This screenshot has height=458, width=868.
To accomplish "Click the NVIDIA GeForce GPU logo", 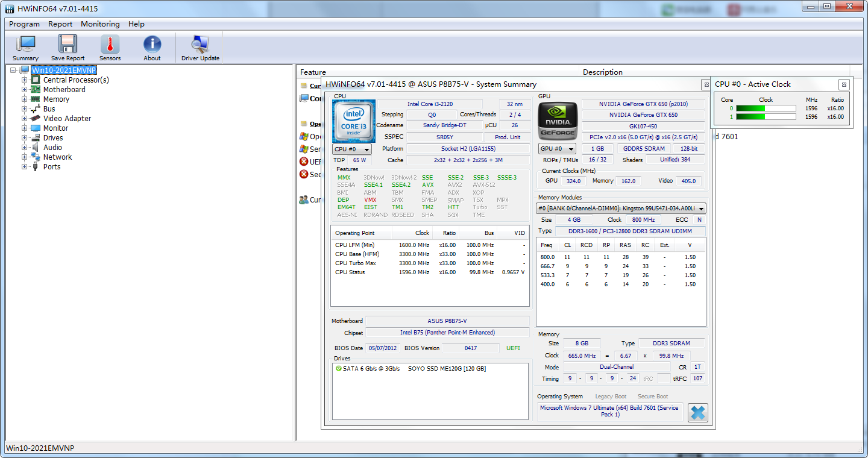I will (x=557, y=119).
